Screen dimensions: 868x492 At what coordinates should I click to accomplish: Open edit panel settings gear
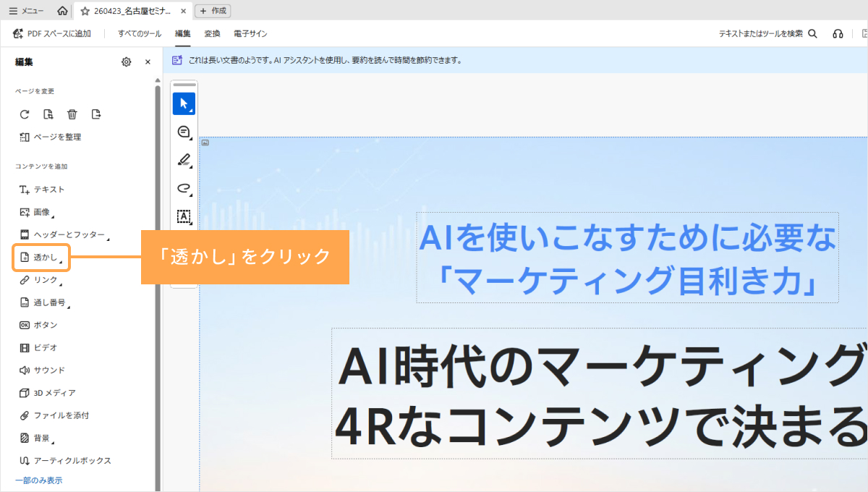[127, 62]
